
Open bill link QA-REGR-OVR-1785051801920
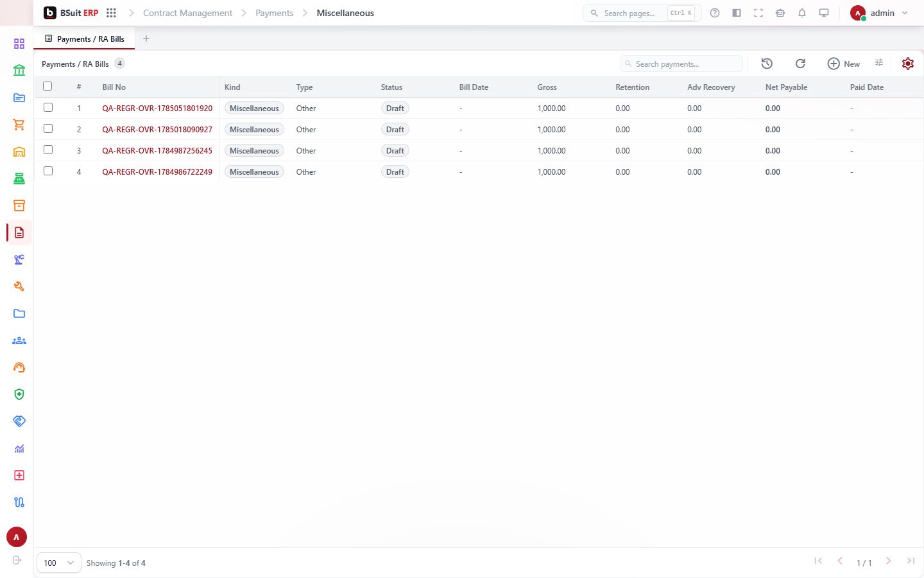[157, 109]
